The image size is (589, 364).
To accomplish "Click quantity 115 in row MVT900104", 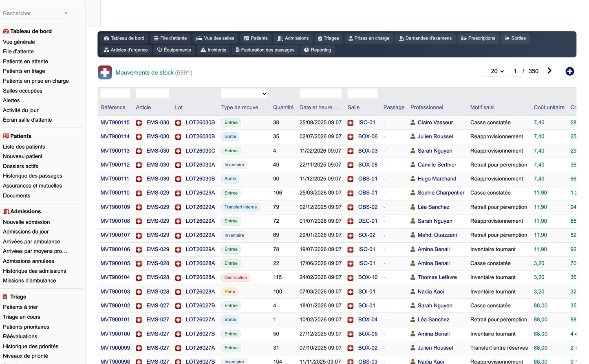I will [x=278, y=277].
